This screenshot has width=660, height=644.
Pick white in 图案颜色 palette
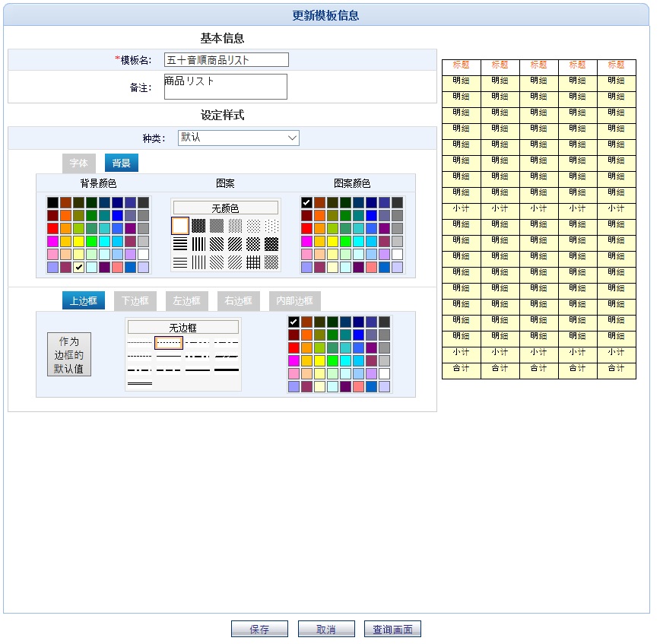(x=398, y=254)
